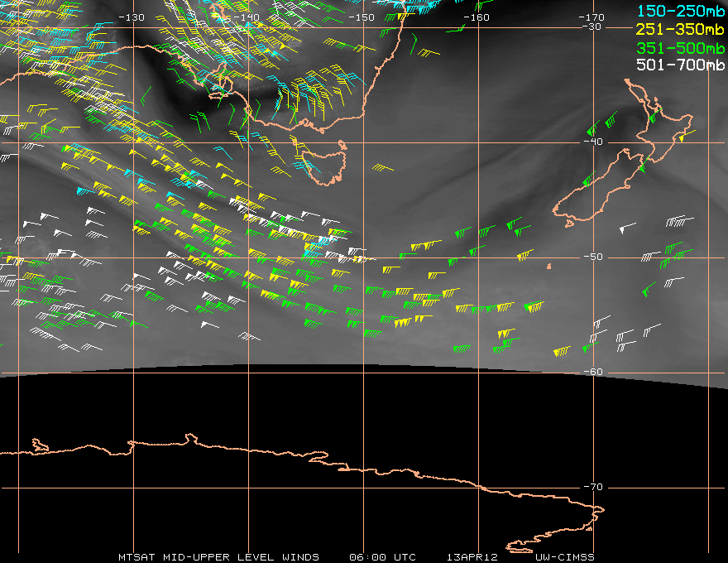Click the green 351-500mb legend label
The image size is (728, 563).
(x=681, y=48)
